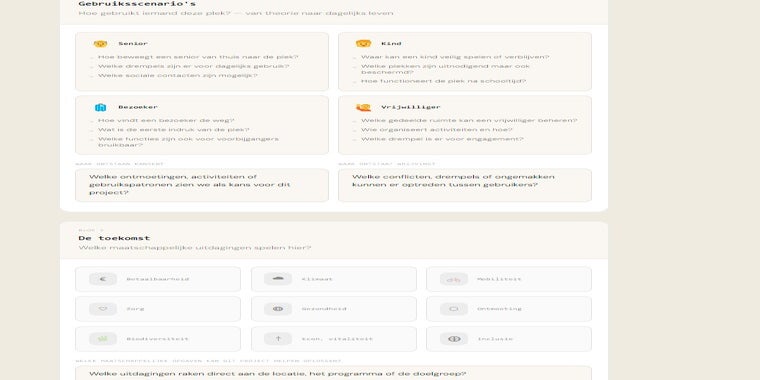Click the Kind persona face icon
This screenshot has width=760, height=380.
pyautogui.click(x=363, y=44)
